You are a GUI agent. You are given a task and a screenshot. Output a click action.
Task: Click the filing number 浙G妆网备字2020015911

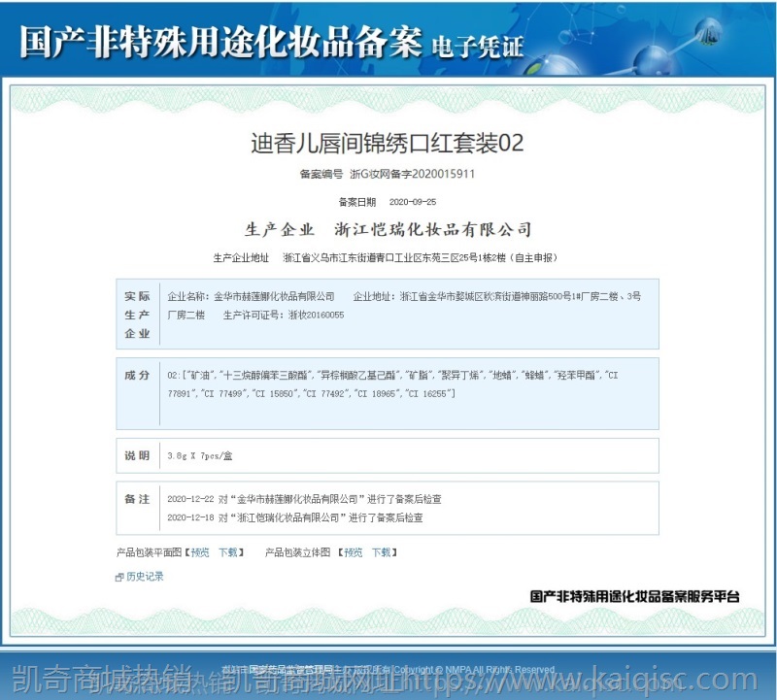[412, 174]
